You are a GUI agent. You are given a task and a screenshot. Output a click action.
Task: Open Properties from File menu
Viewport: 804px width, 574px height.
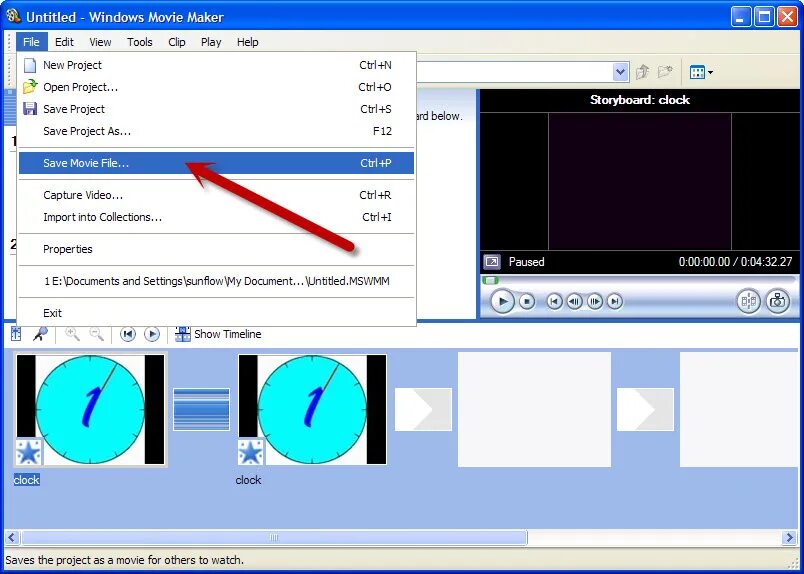(216, 249)
